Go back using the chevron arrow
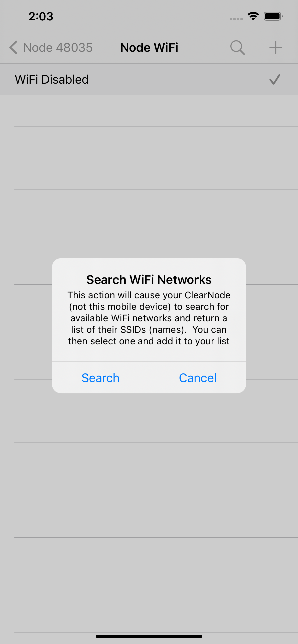 coord(13,47)
